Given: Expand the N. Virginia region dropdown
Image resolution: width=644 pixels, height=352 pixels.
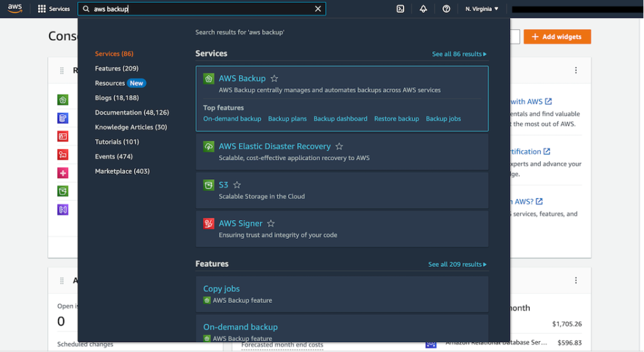Looking at the screenshot, I should tap(482, 9).
